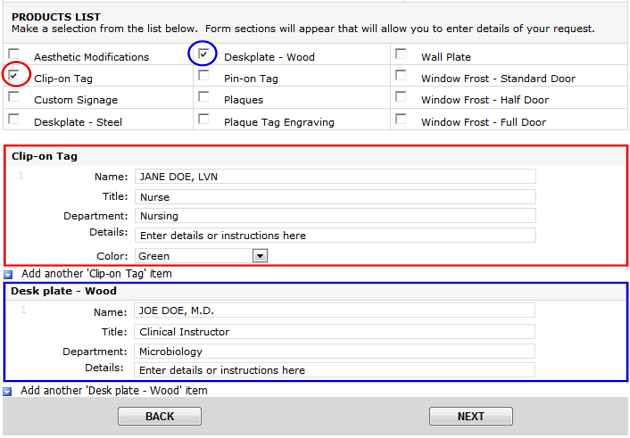Image resolution: width=630 pixels, height=438 pixels.
Task: Focus the Clip-on Tag Details field
Action: 335,236
